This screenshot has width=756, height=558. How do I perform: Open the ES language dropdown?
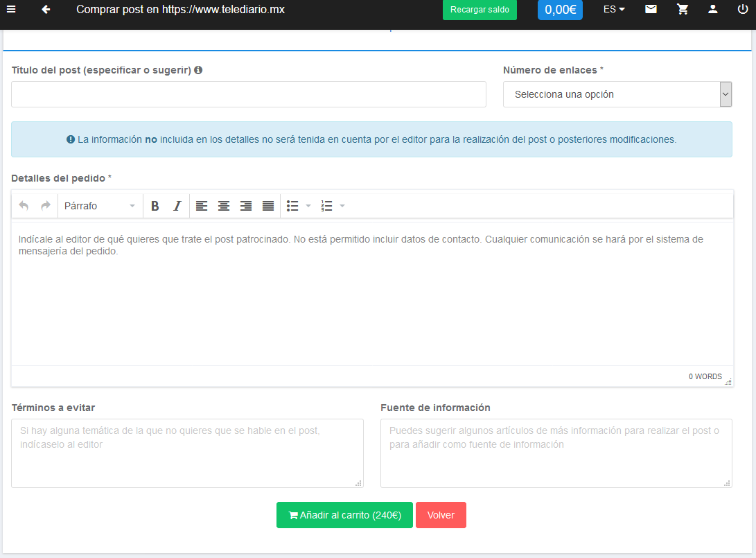coord(613,10)
